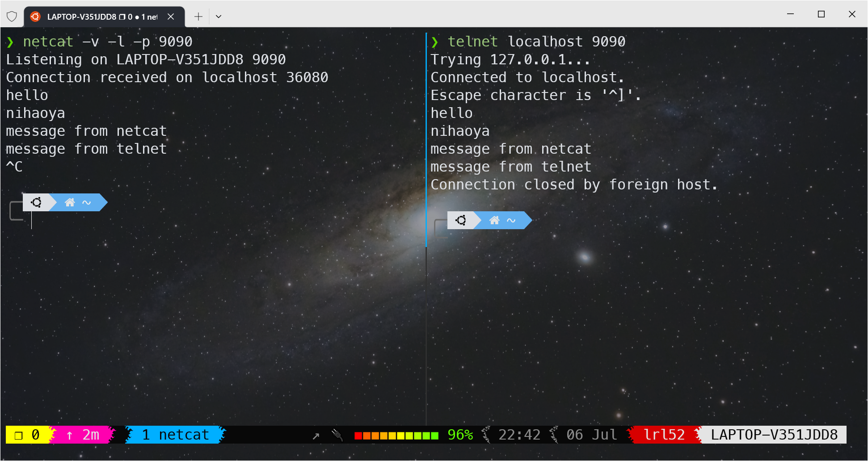Maximize the terminal window

821,14
